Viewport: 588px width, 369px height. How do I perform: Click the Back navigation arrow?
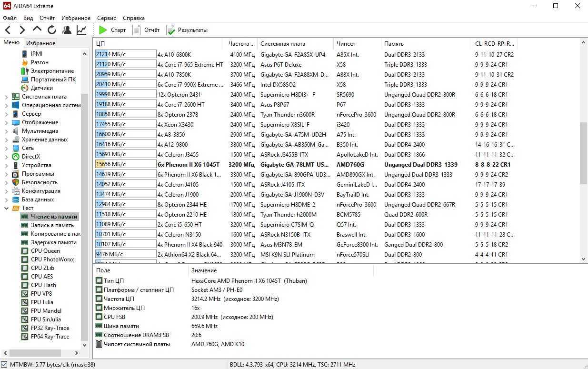8,30
